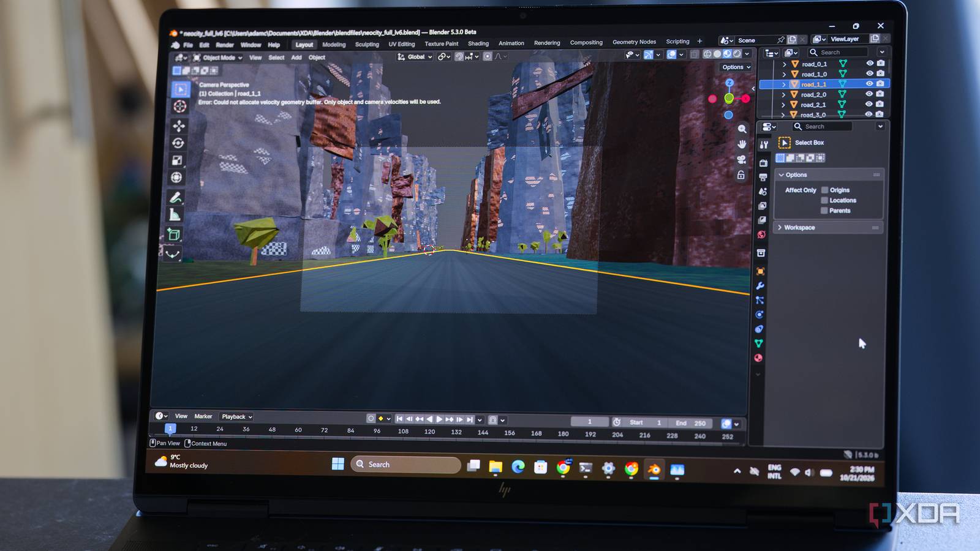Open the Render properties tab

(763, 163)
